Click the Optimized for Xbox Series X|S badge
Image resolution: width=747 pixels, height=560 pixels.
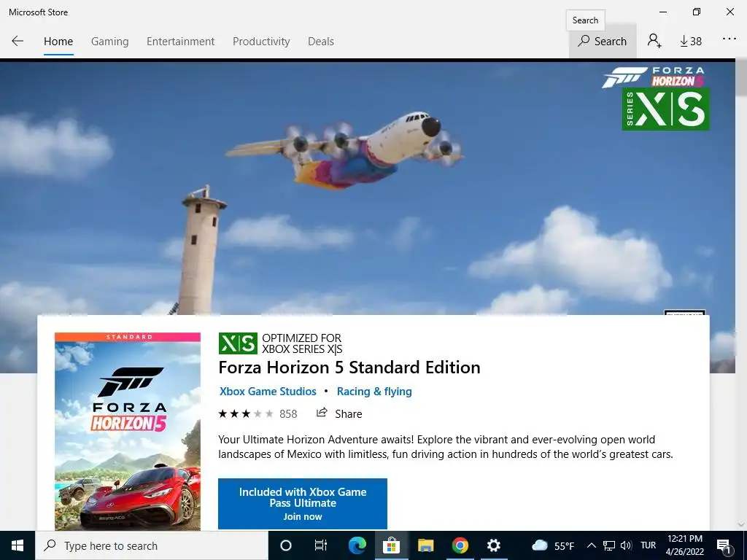point(280,343)
